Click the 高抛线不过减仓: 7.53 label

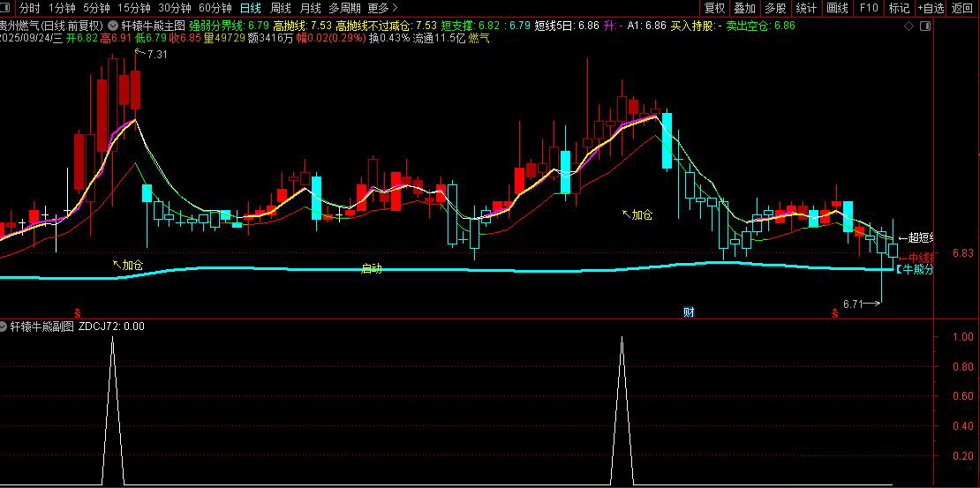click(x=386, y=26)
